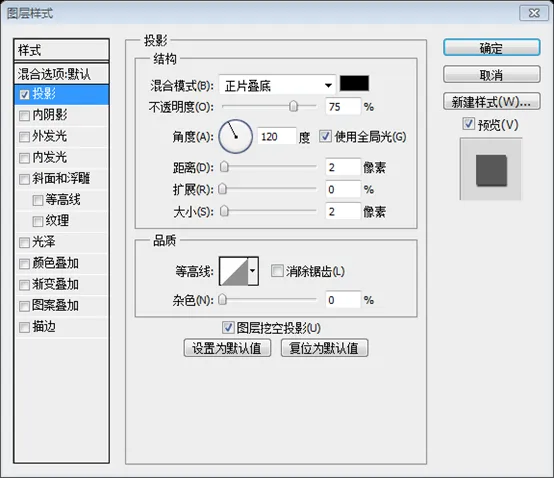This screenshot has height=478, width=554.
Task: Open the 混合模式 正片叠底 dropdown
Action: point(277,85)
